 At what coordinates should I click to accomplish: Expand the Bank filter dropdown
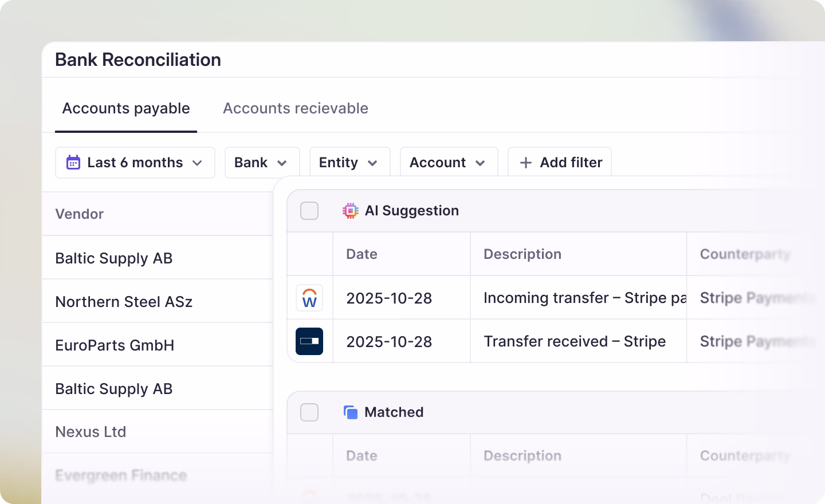(x=262, y=163)
